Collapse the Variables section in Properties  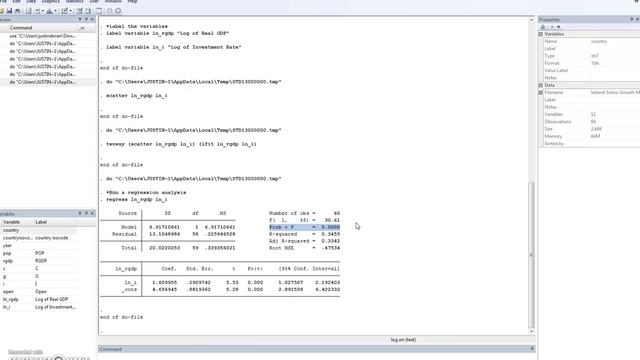(x=541, y=34)
